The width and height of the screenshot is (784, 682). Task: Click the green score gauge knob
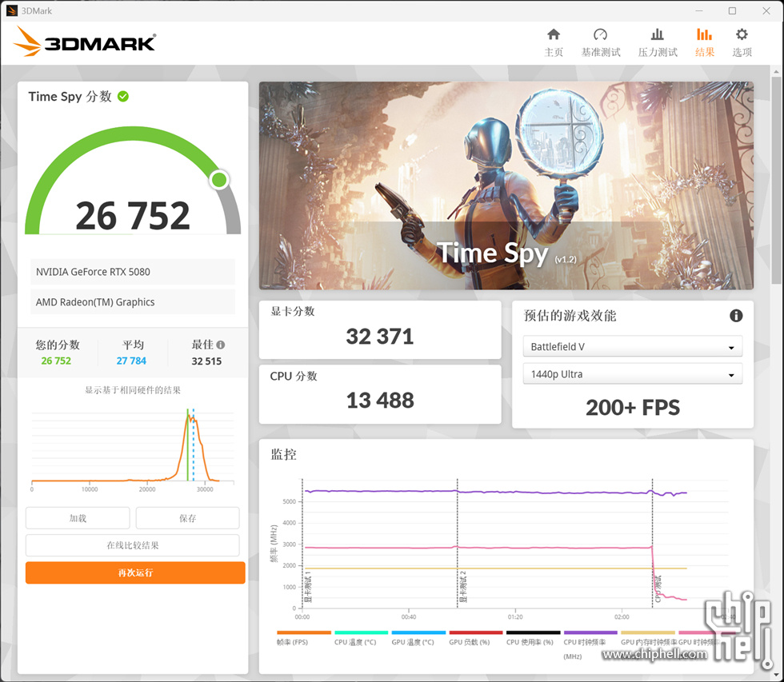tap(219, 179)
